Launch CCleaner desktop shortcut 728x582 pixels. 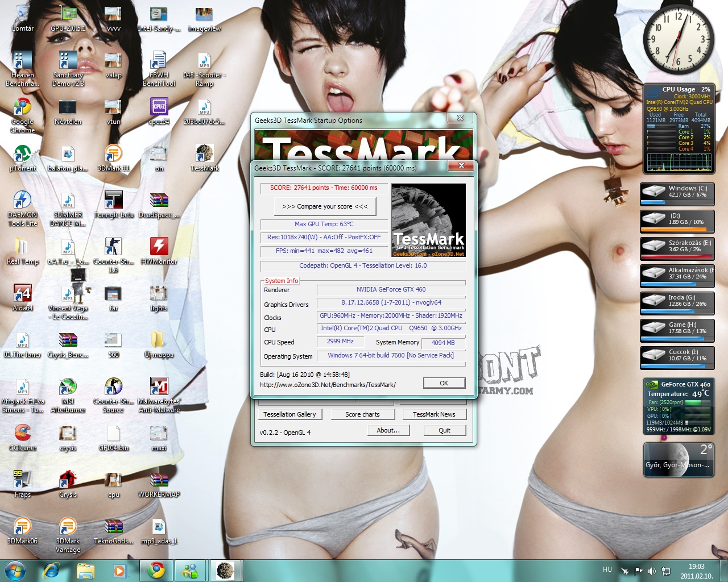22,438
